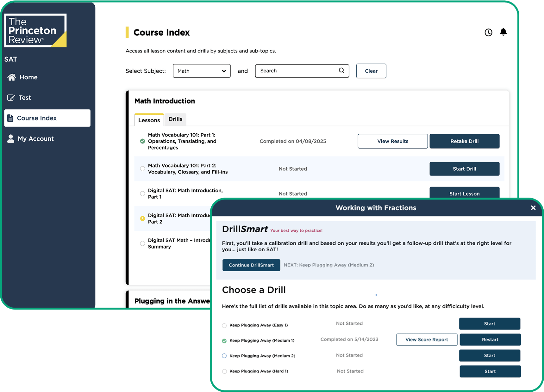Screen dimensions: 544x392
Task: Open the notifications bell
Action: 503,32
